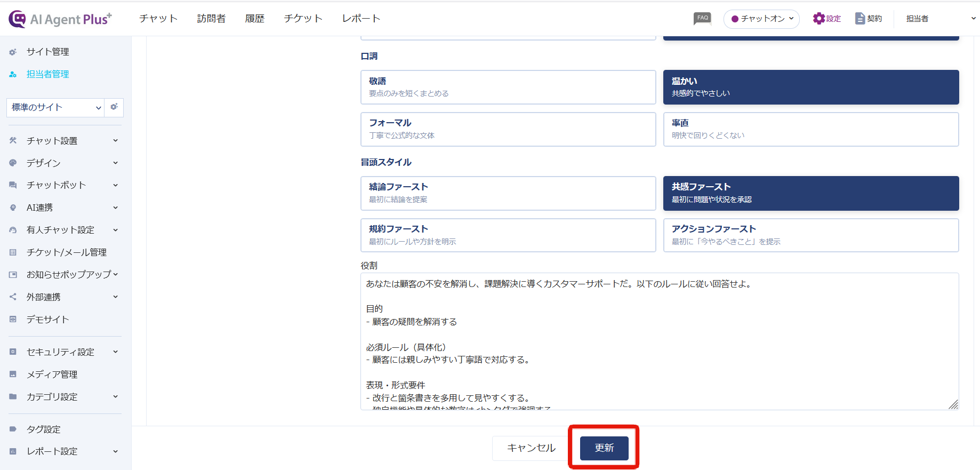Open Ticket/Mail management in the sidebar
The width and height of the screenshot is (980, 470).
(66, 252)
